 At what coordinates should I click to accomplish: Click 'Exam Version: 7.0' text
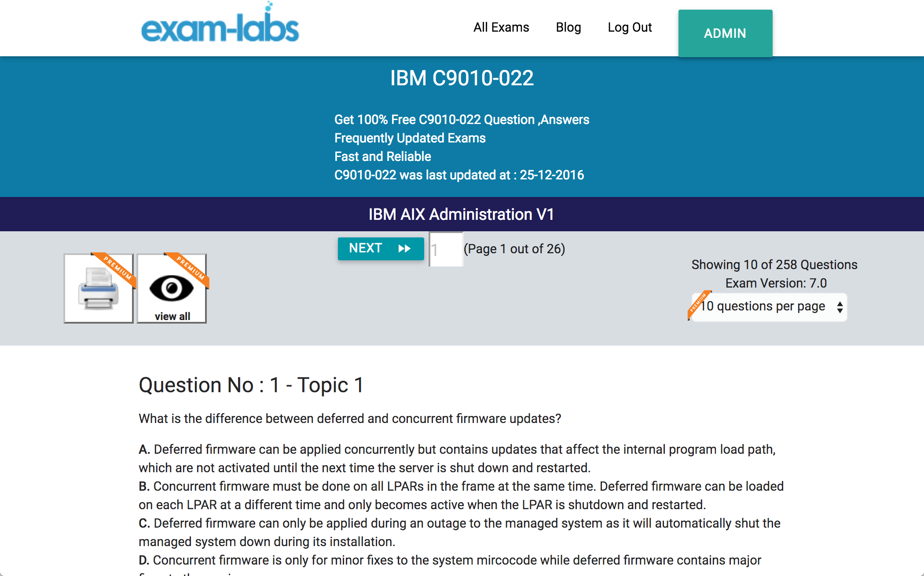(776, 283)
